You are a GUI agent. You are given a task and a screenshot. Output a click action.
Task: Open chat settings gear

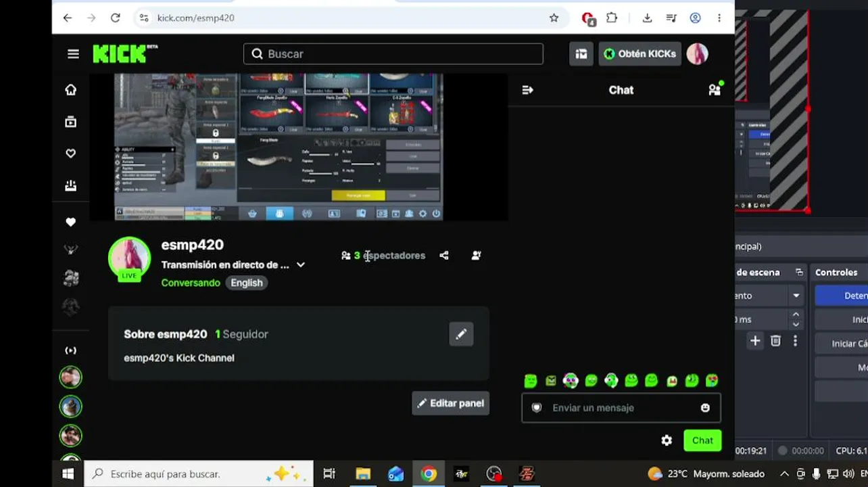click(x=667, y=440)
